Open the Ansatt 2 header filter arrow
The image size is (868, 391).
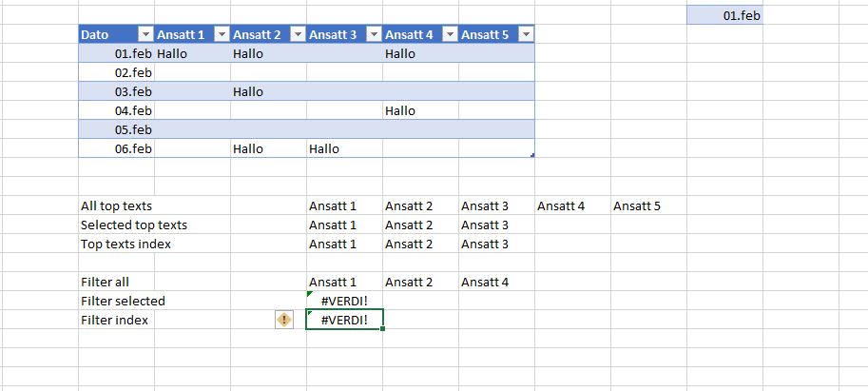pyautogui.click(x=297, y=34)
